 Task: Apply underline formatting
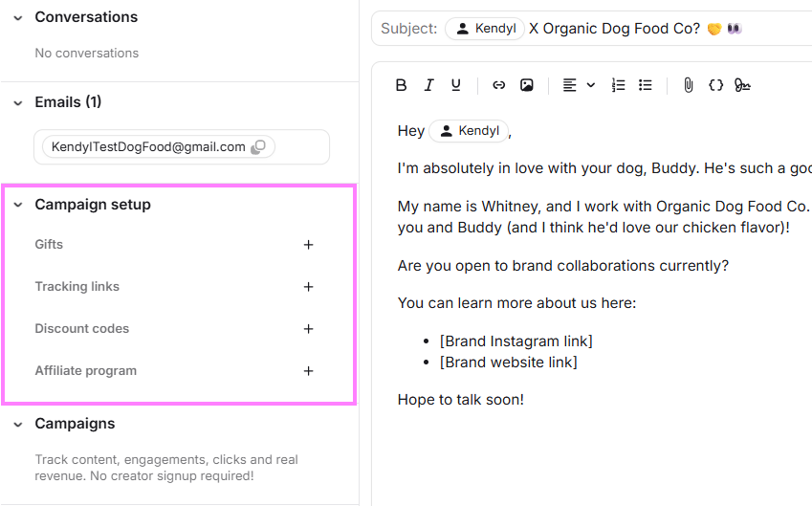click(x=455, y=85)
